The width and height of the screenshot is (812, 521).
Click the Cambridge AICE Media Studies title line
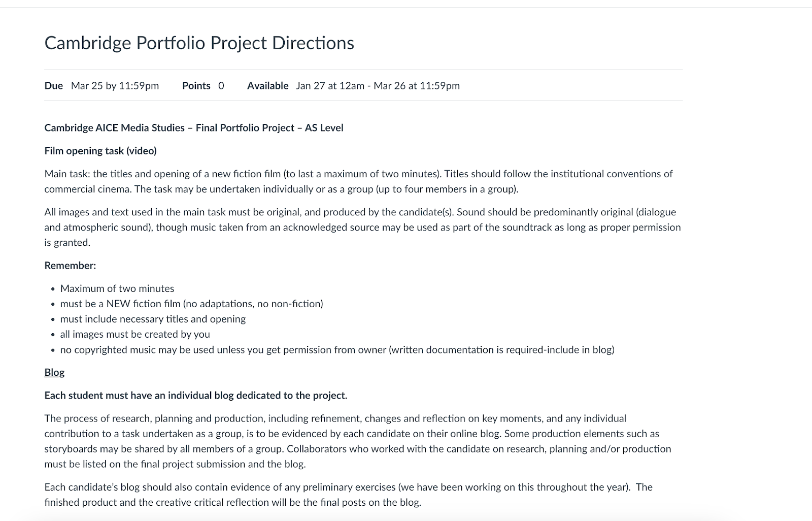click(x=194, y=128)
